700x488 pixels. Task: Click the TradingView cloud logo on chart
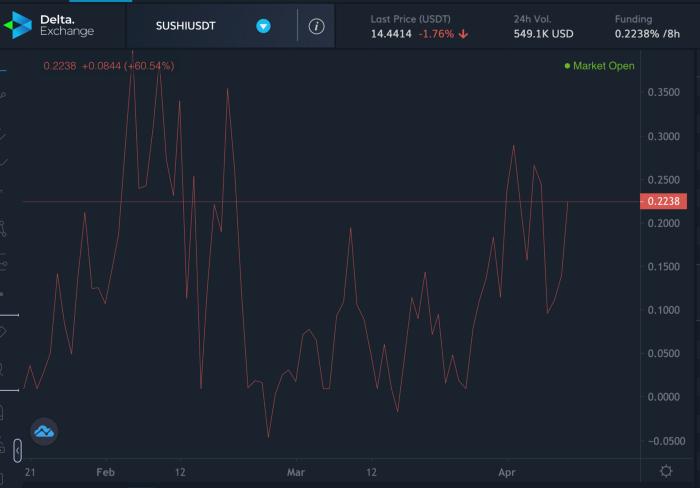44,431
